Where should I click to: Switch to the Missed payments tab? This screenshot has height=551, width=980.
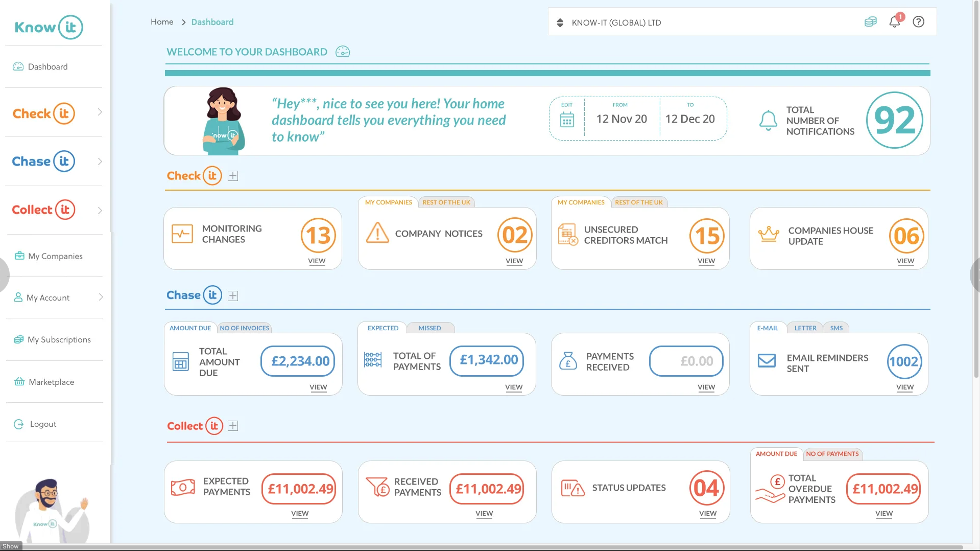coord(430,328)
